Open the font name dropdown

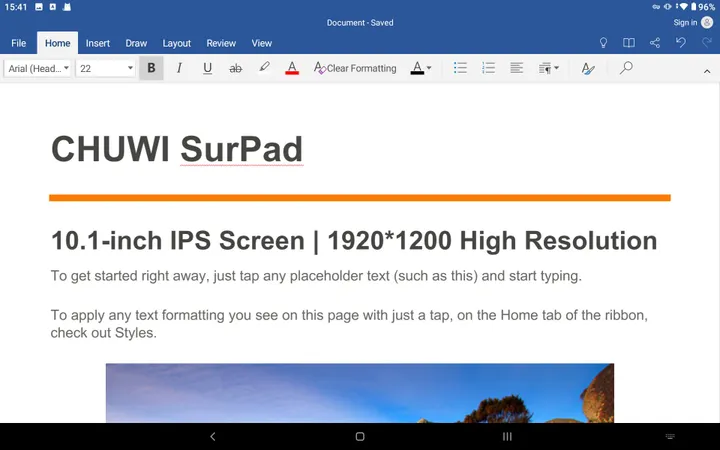point(38,68)
